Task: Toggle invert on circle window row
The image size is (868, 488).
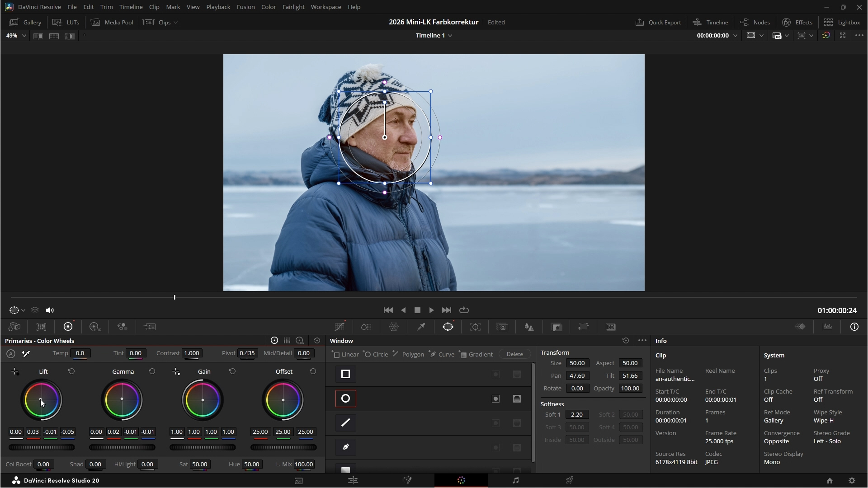Action: (x=496, y=399)
